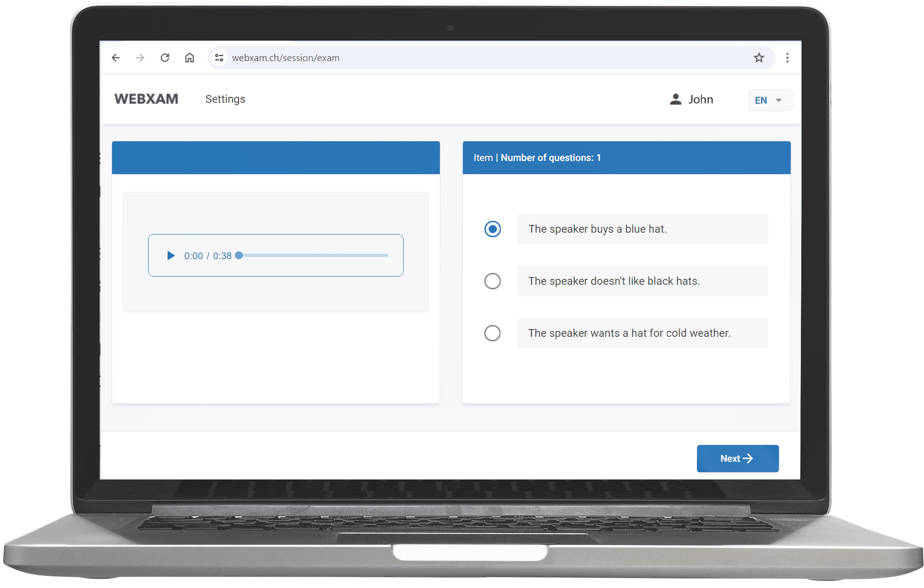Click the browser back arrow
The height and width of the screenshot is (588, 924).
(x=115, y=58)
